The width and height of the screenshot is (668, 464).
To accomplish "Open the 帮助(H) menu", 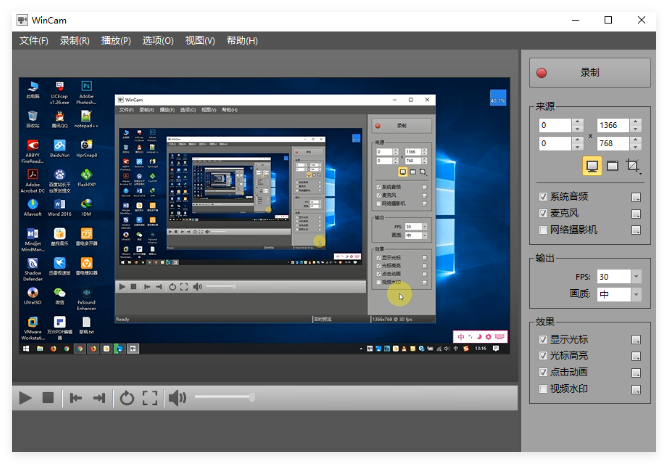I will click(x=242, y=40).
